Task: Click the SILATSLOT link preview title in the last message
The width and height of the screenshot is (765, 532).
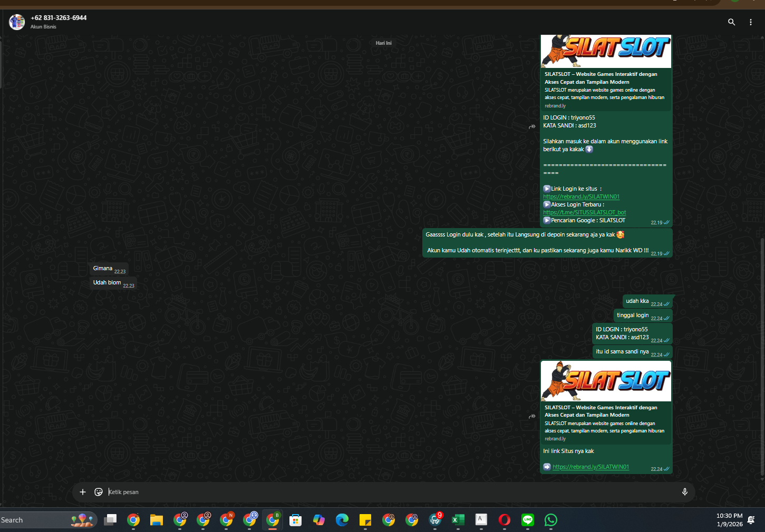Action: point(601,411)
